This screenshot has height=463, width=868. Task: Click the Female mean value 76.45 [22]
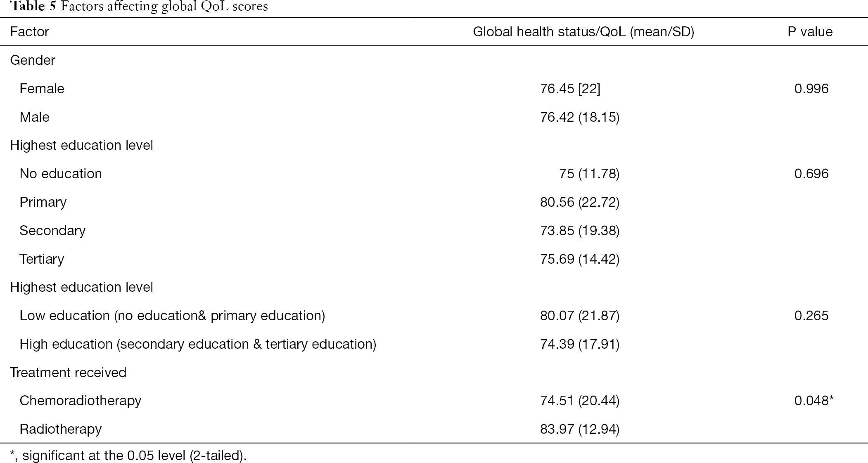pyautogui.click(x=570, y=89)
